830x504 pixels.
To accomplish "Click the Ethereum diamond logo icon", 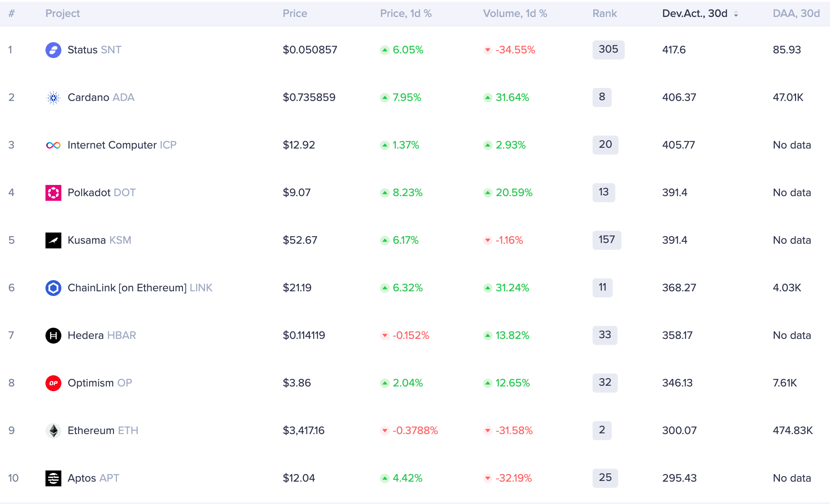I will coord(53,430).
